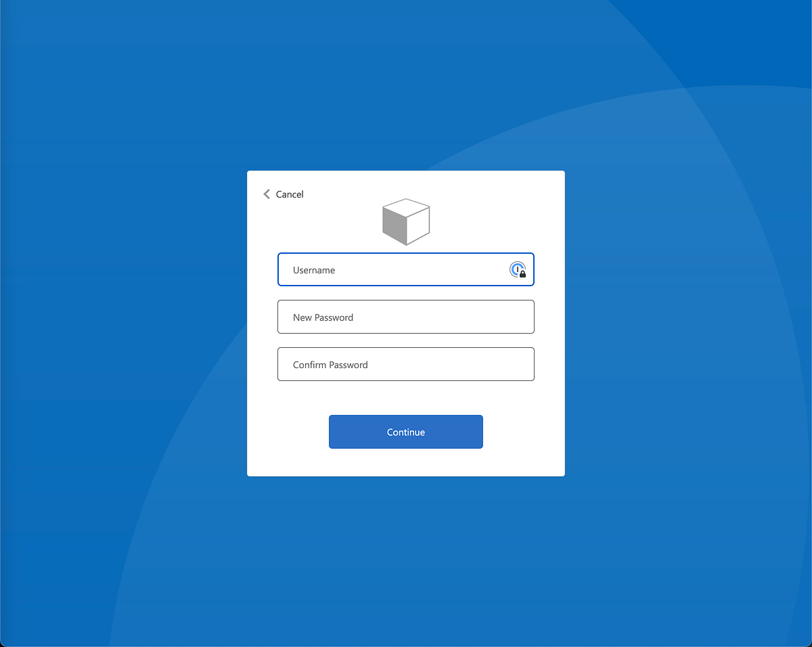Click the back chevron beside Cancel

click(x=267, y=194)
